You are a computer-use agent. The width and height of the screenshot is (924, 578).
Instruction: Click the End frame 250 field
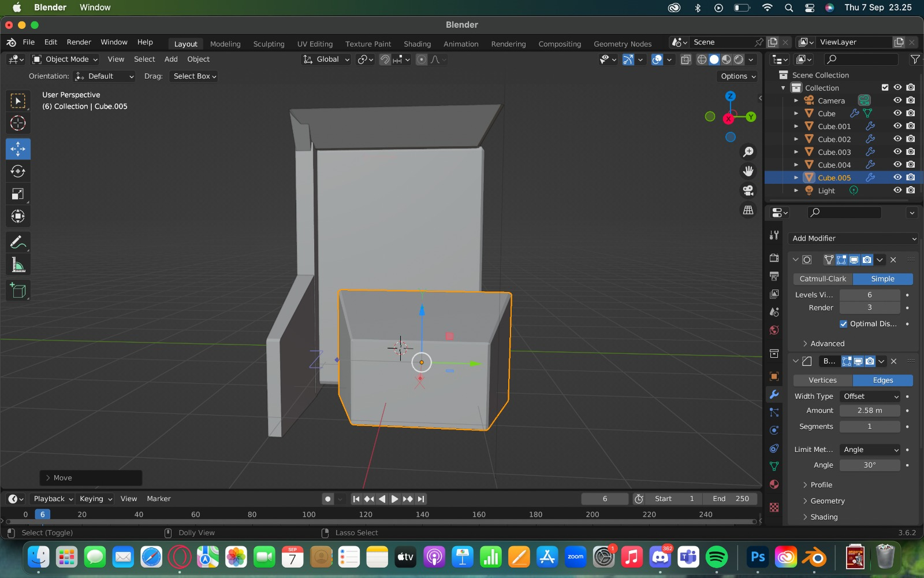pos(731,499)
